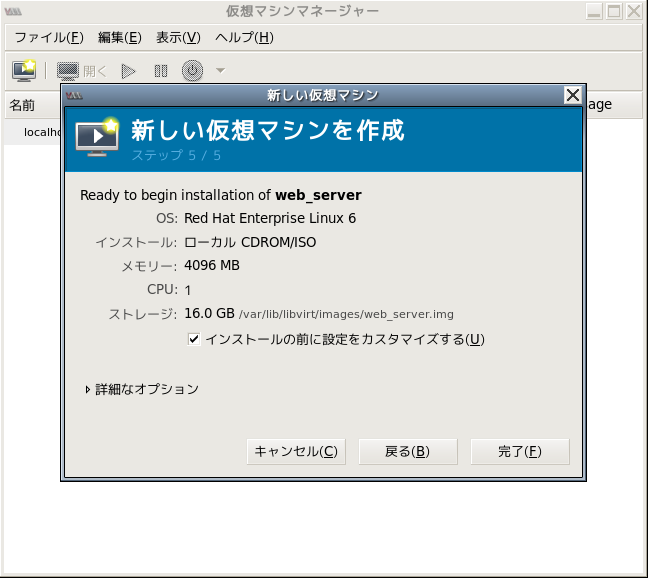Image resolution: width=648 pixels, height=578 pixels.
Task: Click the キャンセル(C) button
Action: pos(296,452)
